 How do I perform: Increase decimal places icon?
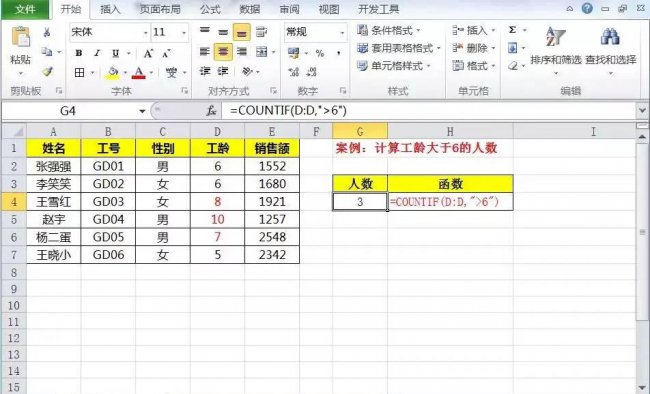[x=293, y=72]
